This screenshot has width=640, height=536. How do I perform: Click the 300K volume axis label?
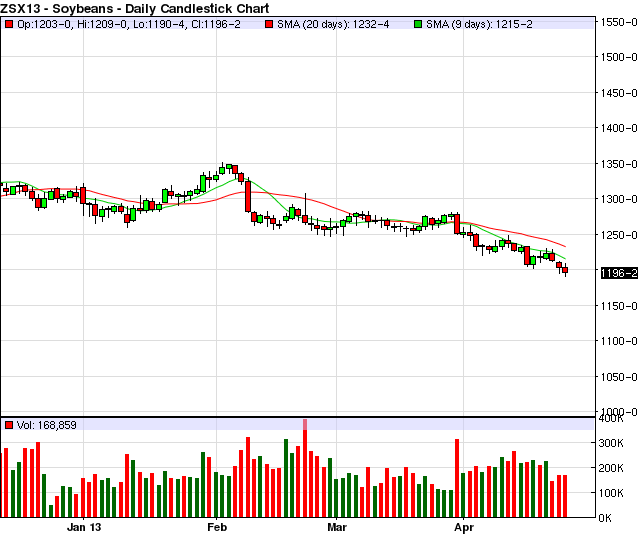pyautogui.click(x=611, y=443)
